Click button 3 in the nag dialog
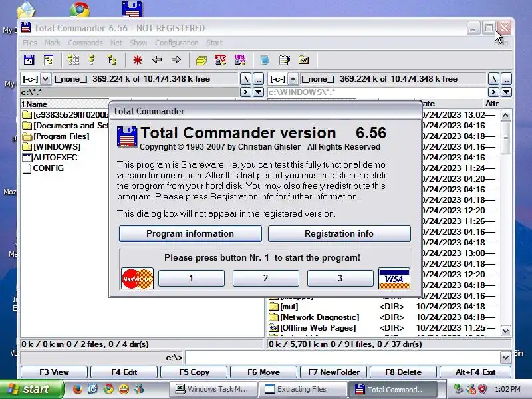 click(x=340, y=278)
